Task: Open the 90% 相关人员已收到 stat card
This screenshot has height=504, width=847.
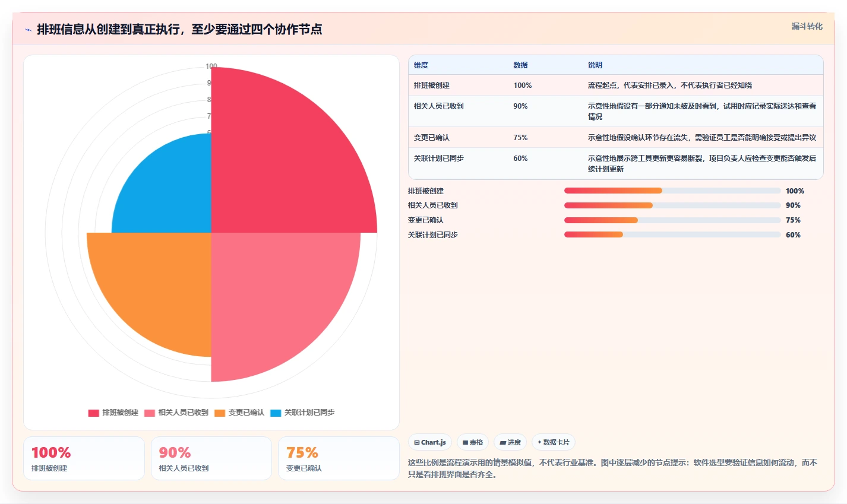Action: pos(211,458)
